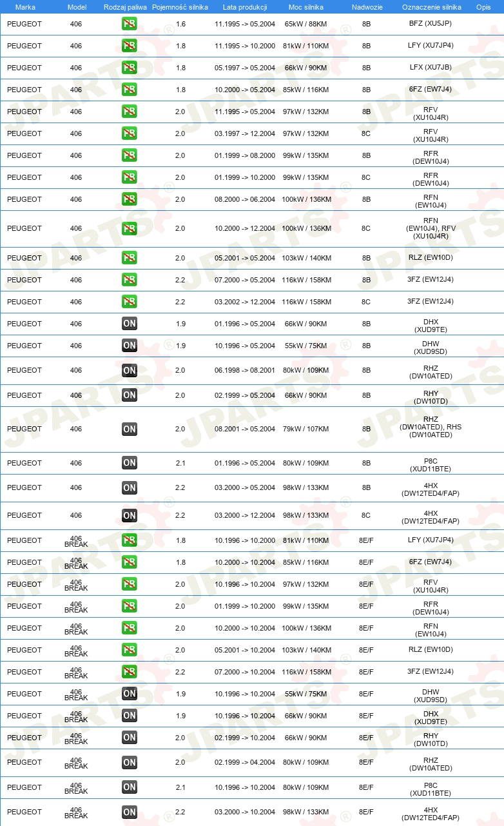Screen dimensions: 504x826
Task: Select the PB icon in the 8B 6FZ (EW7J4) row
Action: coord(130,90)
